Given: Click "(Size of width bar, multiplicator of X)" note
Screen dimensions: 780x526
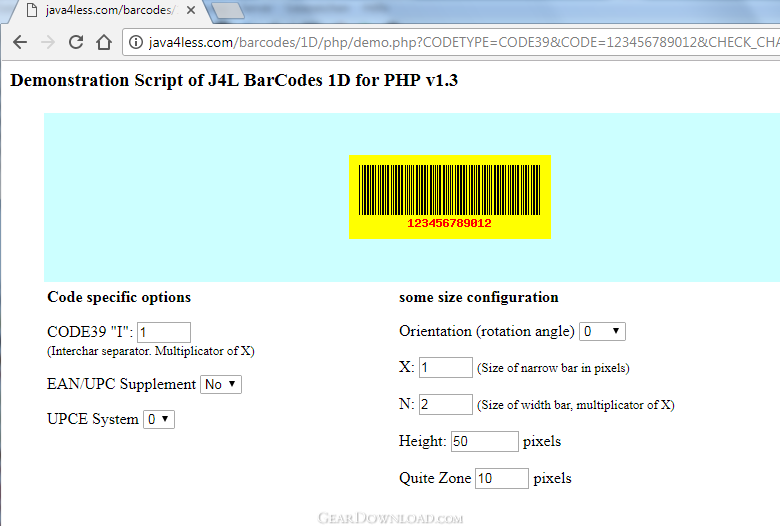Looking at the screenshot, I should pos(576,405).
